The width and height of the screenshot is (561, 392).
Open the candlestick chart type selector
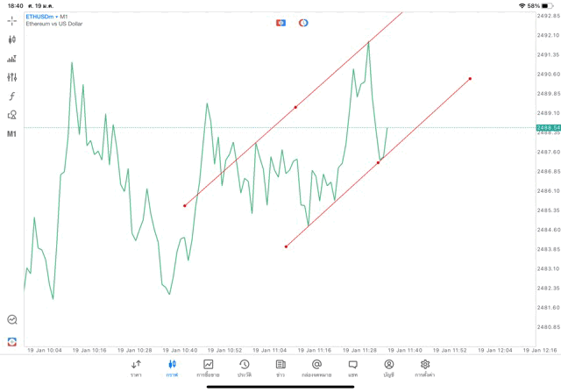click(12, 39)
